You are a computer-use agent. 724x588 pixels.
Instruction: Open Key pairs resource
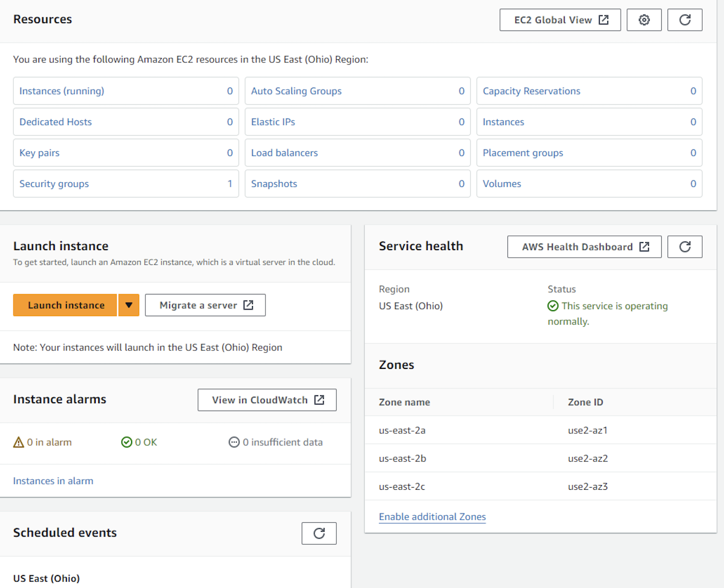click(39, 153)
